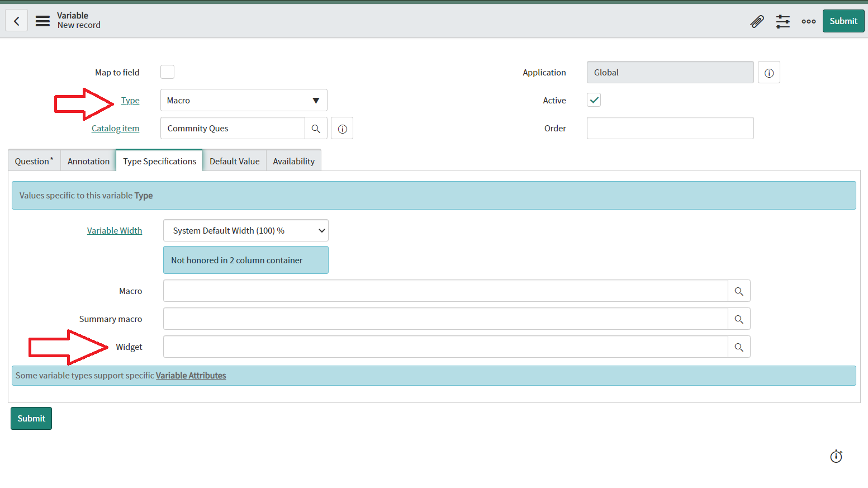
Task: Click the back navigation arrow
Action: tap(16, 20)
